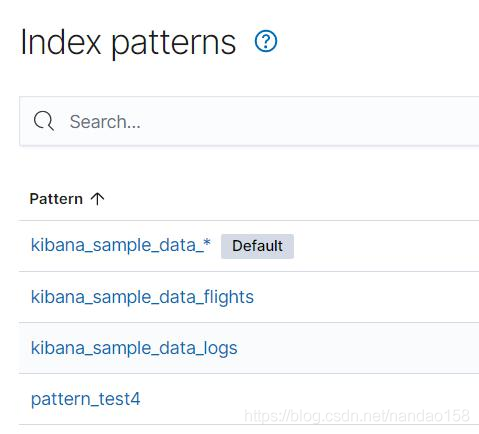
Task: Click blank header row right of Pattern
Action: (x=292, y=199)
